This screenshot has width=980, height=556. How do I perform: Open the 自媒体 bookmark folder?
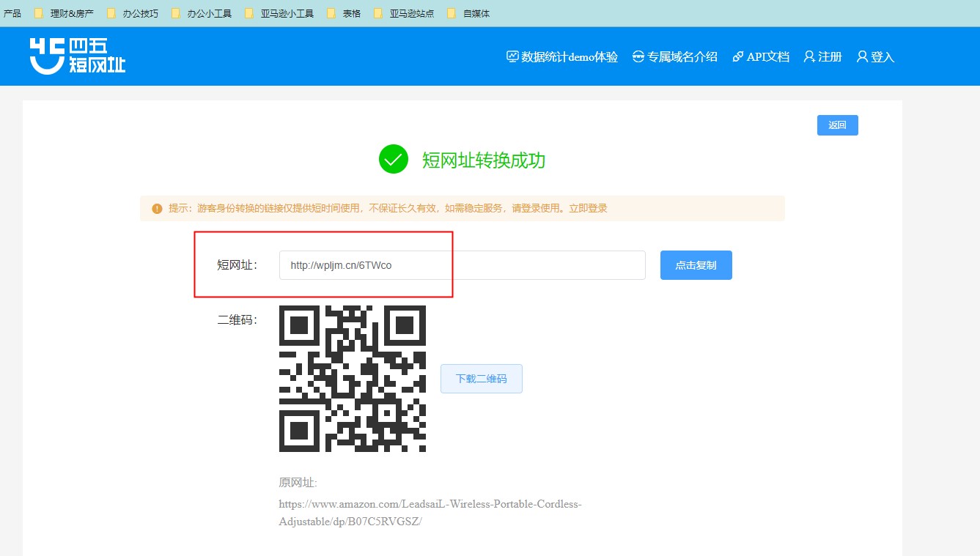pos(468,13)
